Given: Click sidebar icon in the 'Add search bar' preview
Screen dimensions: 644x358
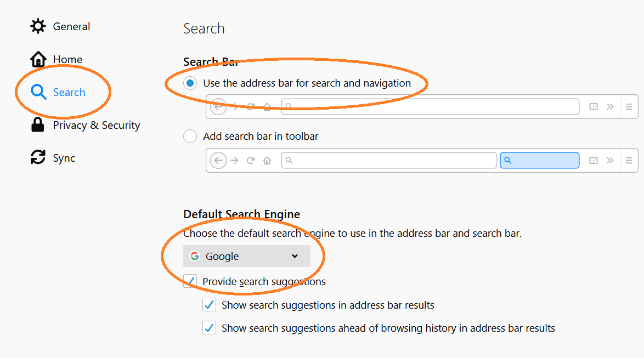Looking at the screenshot, I should click(x=593, y=160).
